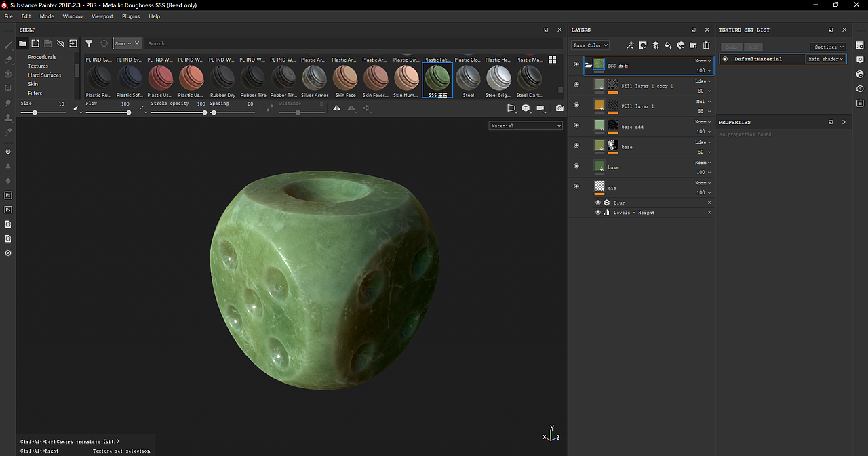The width and height of the screenshot is (868, 456).
Task: Click the add fill layer bucket icon
Action: (668, 45)
